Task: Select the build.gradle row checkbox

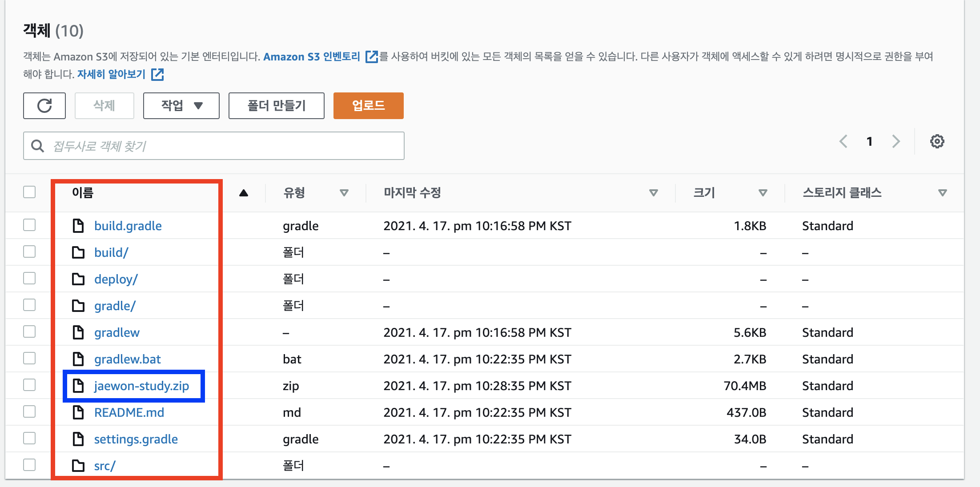Action: click(x=29, y=225)
